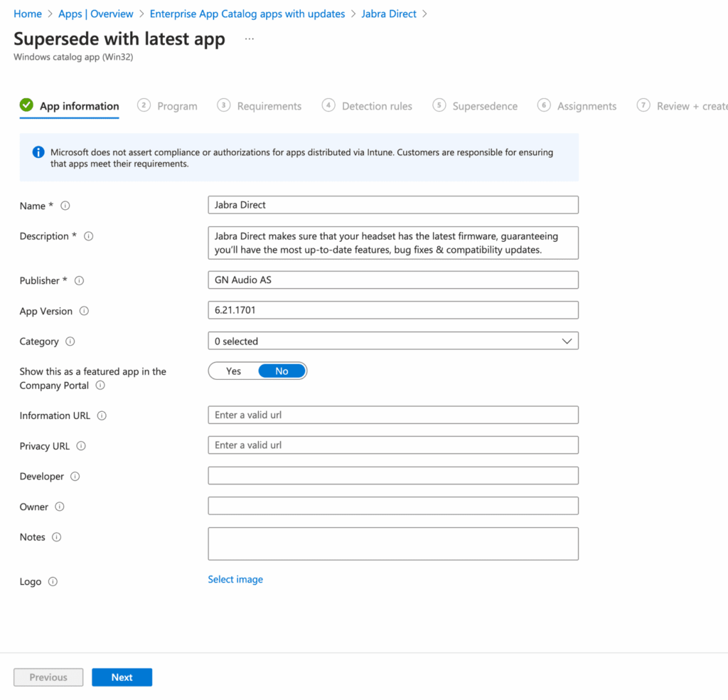Click the info icon next to Name

tap(65, 206)
